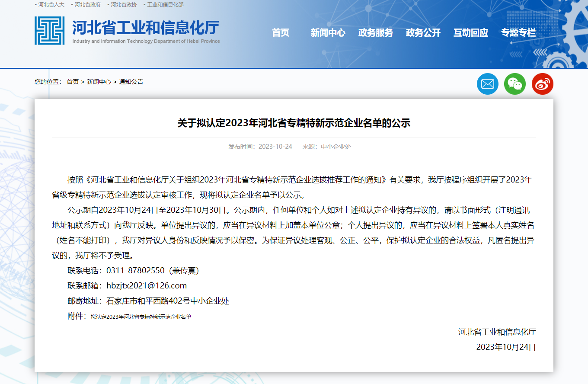
Task: Click the 河北省工业和信息化厅 site title
Action: point(146,27)
